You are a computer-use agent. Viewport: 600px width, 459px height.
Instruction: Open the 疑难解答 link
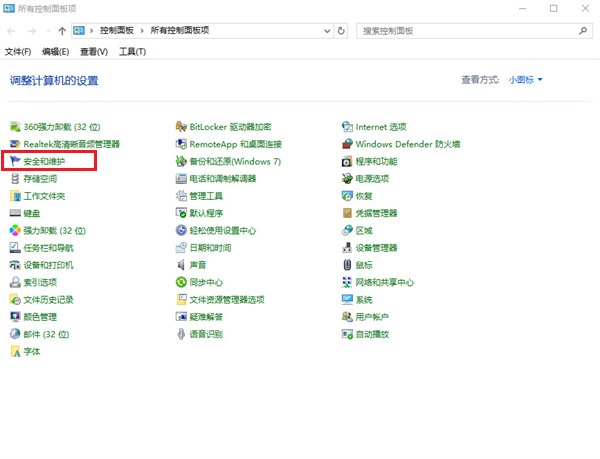pyautogui.click(x=206, y=317)
